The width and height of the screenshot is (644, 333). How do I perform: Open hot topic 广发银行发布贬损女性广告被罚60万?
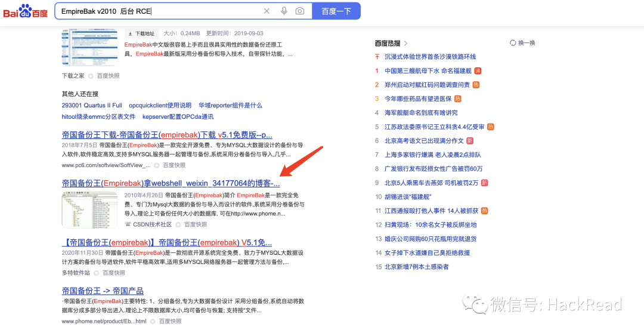point(434,168)
